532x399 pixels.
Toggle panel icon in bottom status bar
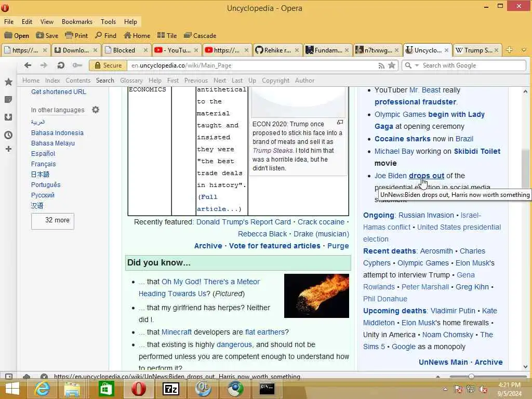pyautogui.click(x=9, y=376)
